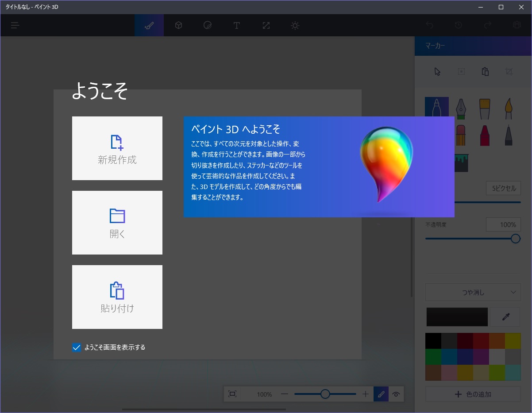Image resolution: width=532 pixels, height=413 pixels.
Task: Select the Oil brush
Action: (485, 109)
